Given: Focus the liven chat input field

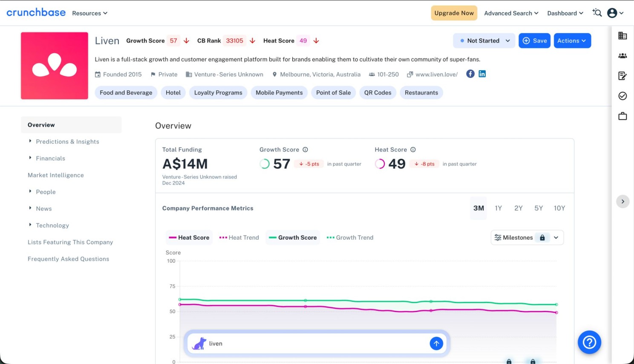Looking at the screenshot, I should click(317, 344).
